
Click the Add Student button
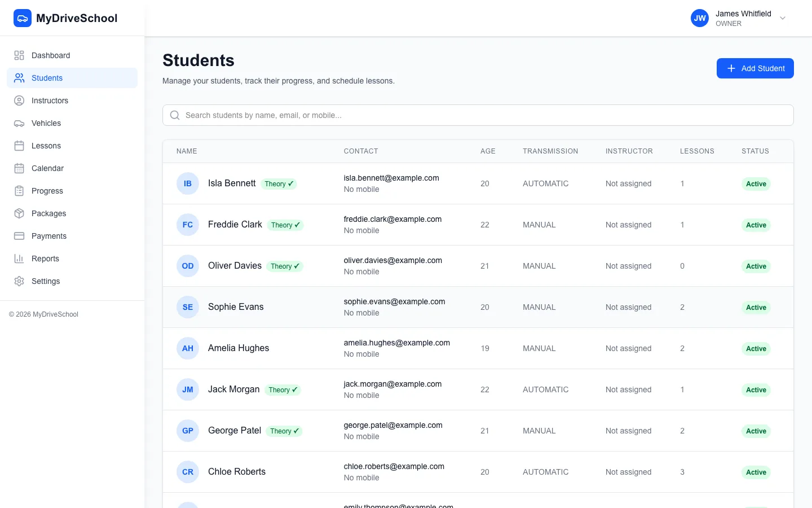(x=755, y=68)
